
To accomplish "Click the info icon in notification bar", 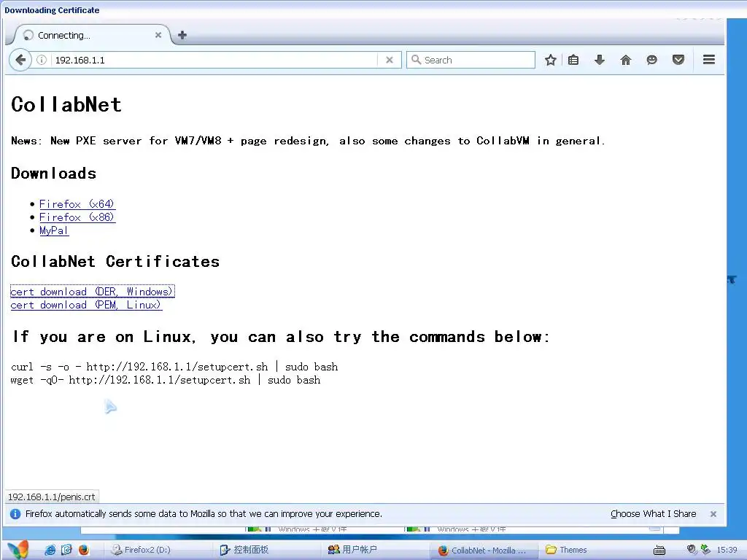I will pos(15,514).
